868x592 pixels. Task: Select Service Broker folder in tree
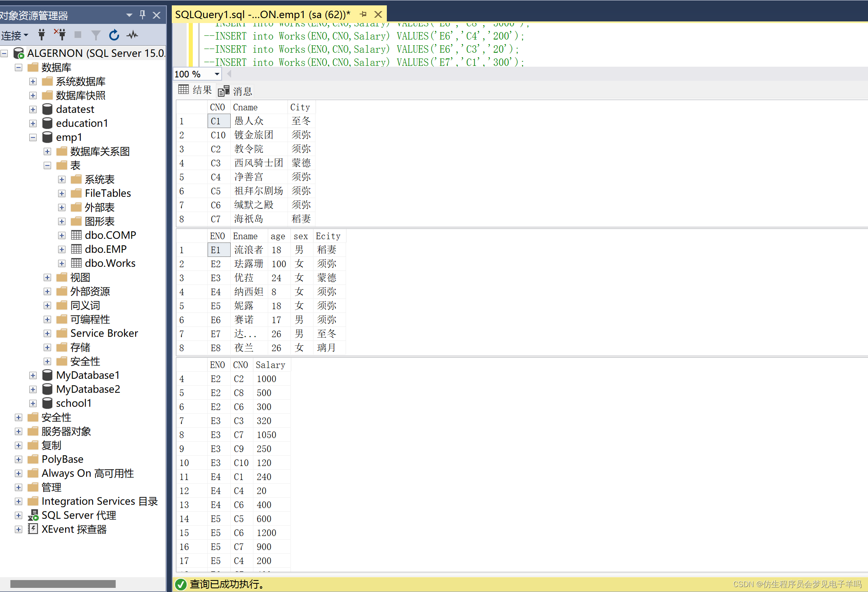pos(104,333)
